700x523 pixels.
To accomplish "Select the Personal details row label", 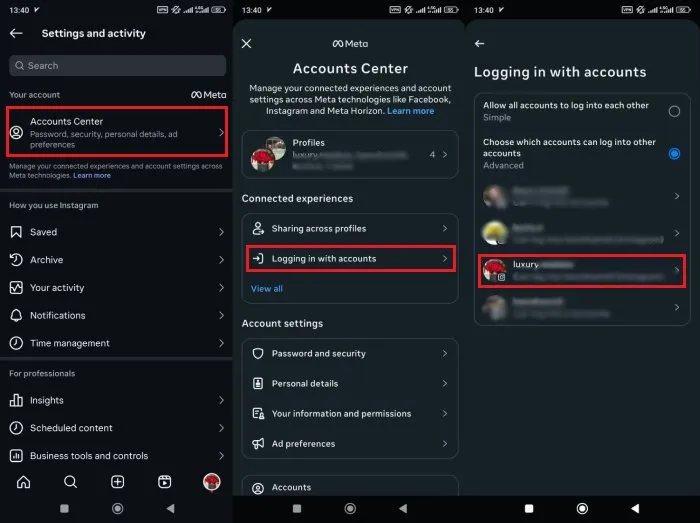I will [305, 383].
